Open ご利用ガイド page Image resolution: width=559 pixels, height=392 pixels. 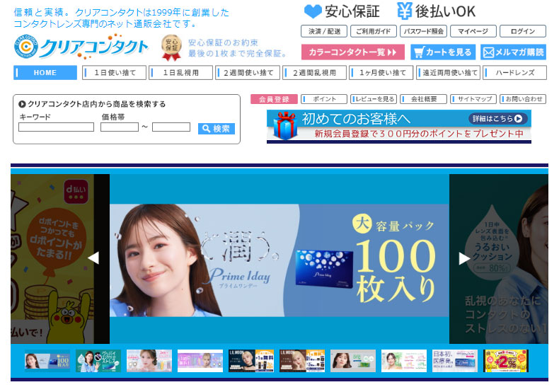click(374, 31)
